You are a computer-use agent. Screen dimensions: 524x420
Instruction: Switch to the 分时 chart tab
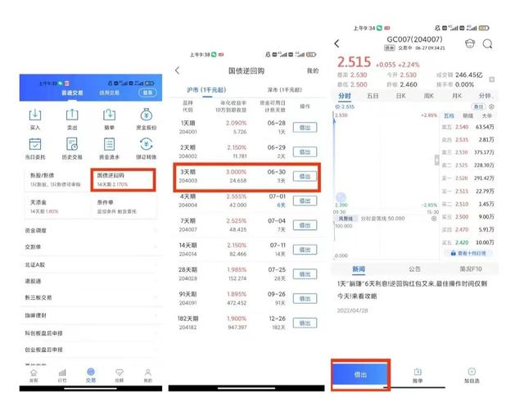(x=345, y=97)
